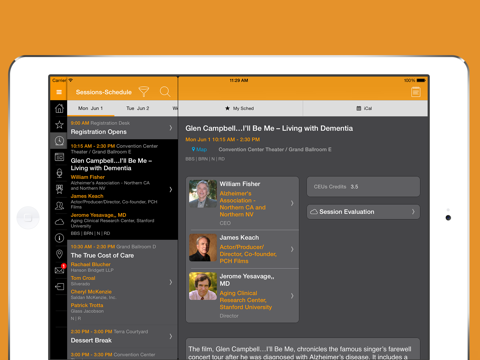480x360 pixels.
Task: Open session search magnifier icon
Action: 165,91
